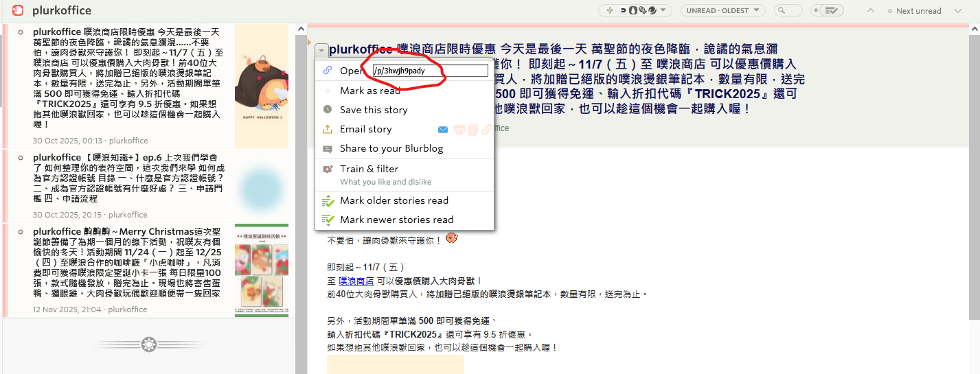Screen dimensions: 980x374
Task: Click the search magnifier in the top toolbar
Action: point(781,10)
